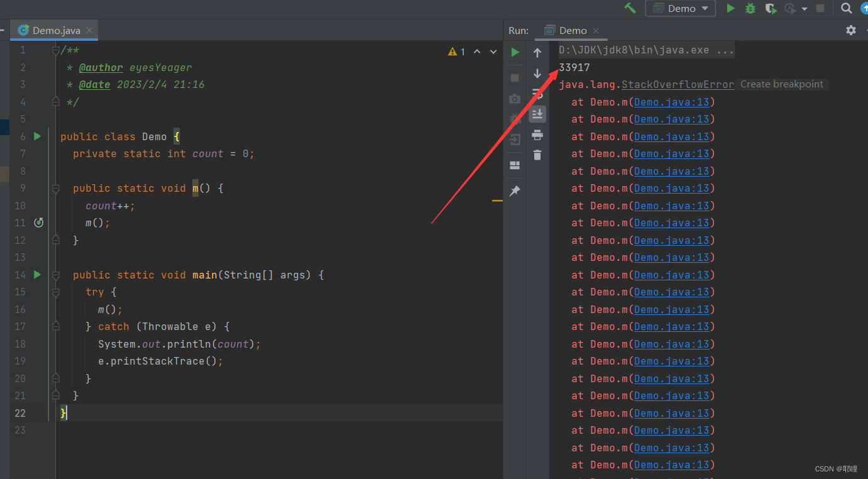Click the 33917 console output
Image resolution: width=868 pixels, height=479 pixels.
tap(574, 67)
